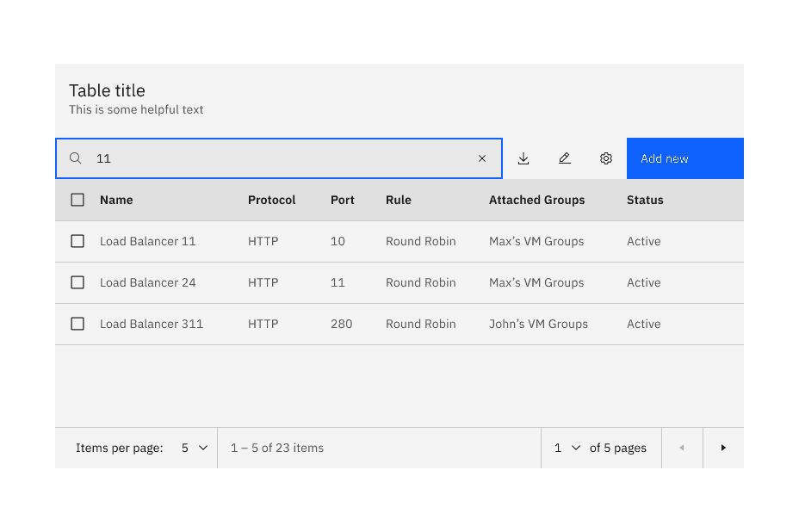Click the search magnifier icon
Viewport: 799px width, 532px height.
click(75, 158)
